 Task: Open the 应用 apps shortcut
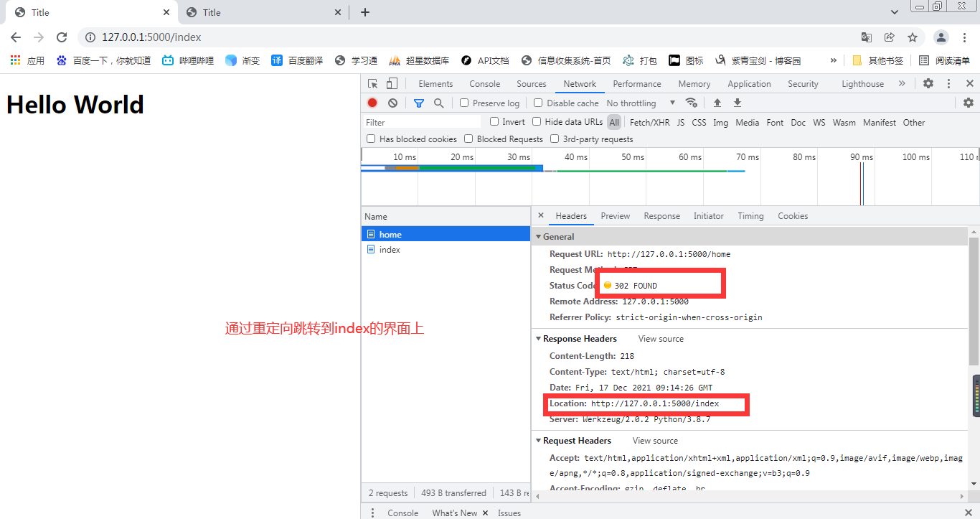click(27, 60)
